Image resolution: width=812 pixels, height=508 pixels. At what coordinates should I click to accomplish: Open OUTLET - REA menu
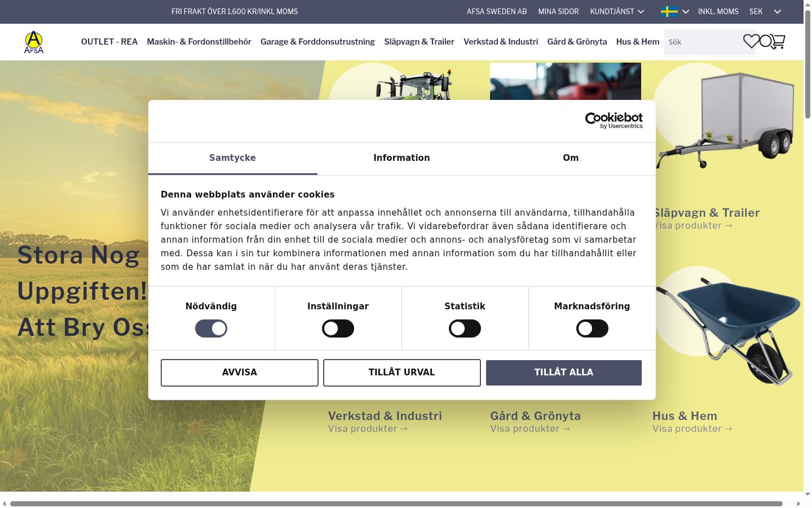(109, 42)
